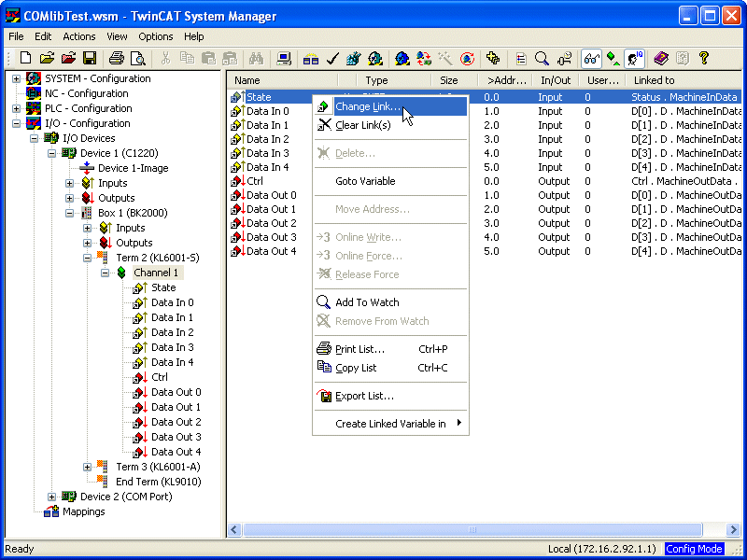The image size is (747, 560).
Task: Select Data Out 4 in the tree
Action: [176, 452]
